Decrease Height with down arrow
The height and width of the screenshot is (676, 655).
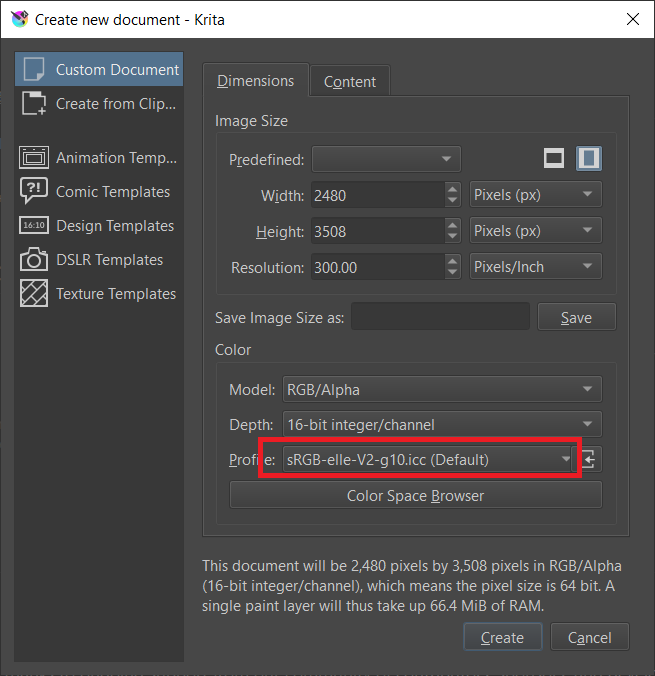click(452, 237)
